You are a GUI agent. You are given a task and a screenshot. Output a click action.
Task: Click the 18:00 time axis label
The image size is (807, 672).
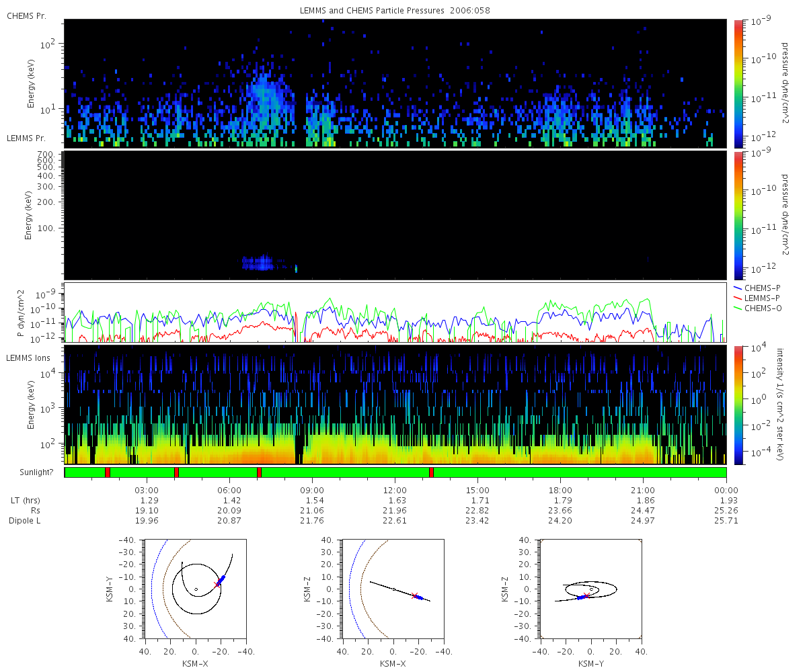[x=560, y=490]
